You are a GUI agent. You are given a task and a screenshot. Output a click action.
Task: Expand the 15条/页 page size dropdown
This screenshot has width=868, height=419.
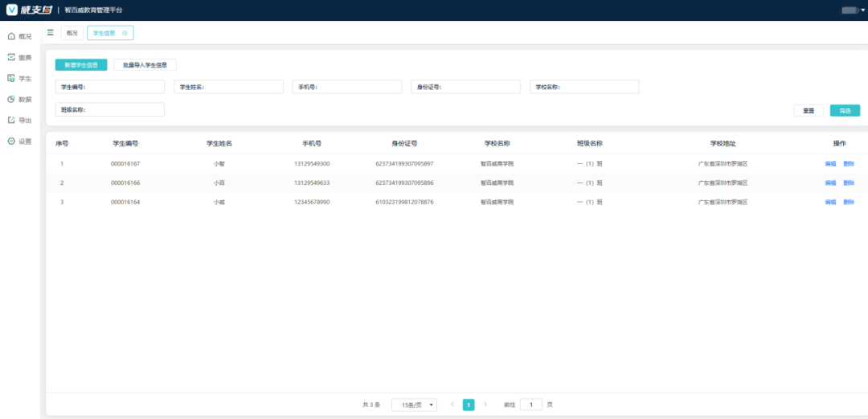click(x=414, y=405)
